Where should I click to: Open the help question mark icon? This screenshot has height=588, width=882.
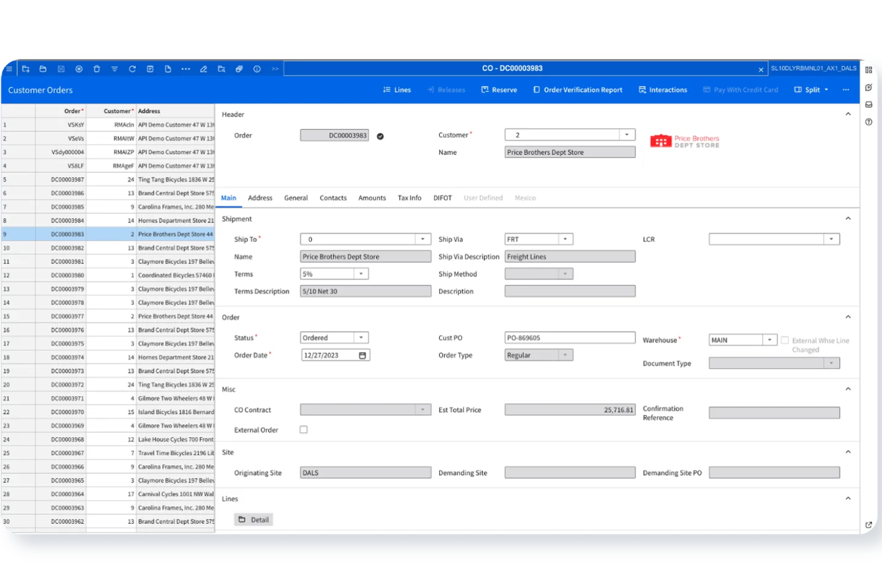point(869,122)
